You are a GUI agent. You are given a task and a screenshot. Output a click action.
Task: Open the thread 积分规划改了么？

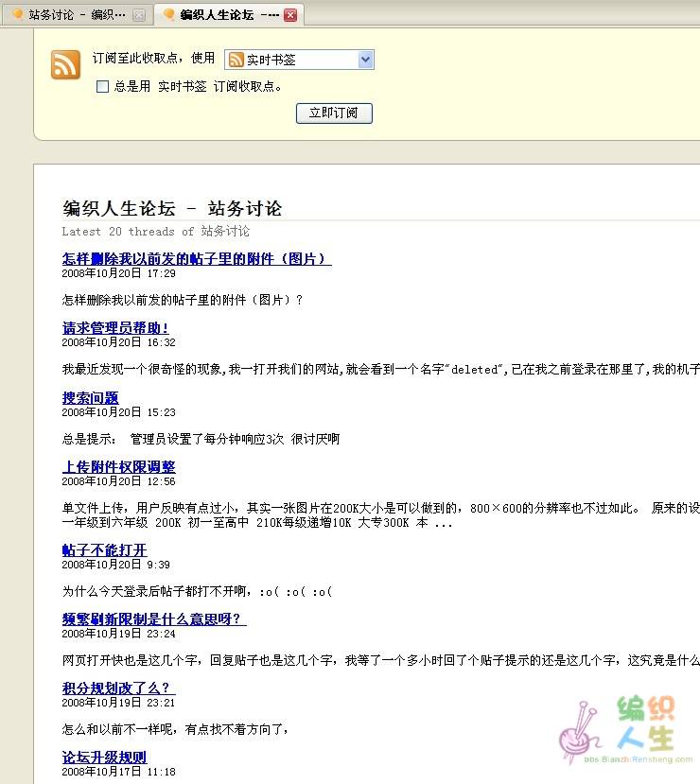pos(118,688)
